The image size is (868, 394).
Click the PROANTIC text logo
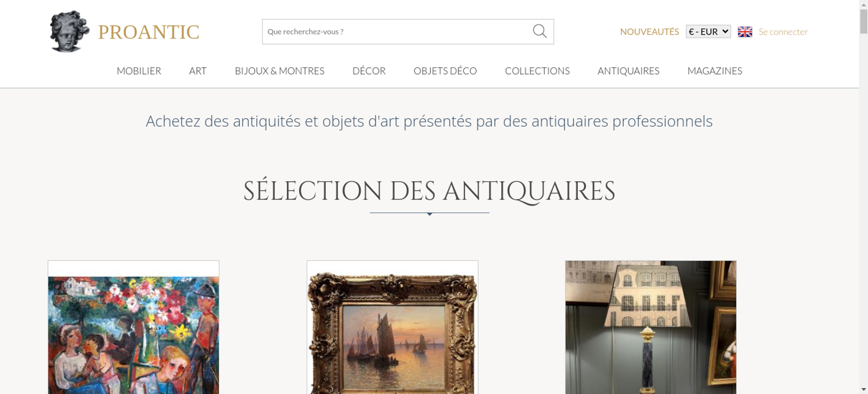(x=148, y=32)
